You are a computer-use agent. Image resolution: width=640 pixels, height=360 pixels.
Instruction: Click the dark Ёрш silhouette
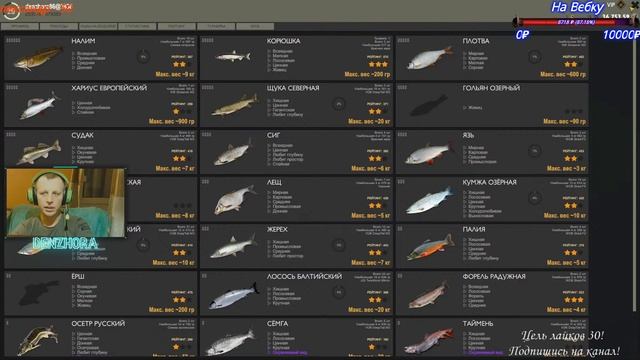click(x=39, y=292)
